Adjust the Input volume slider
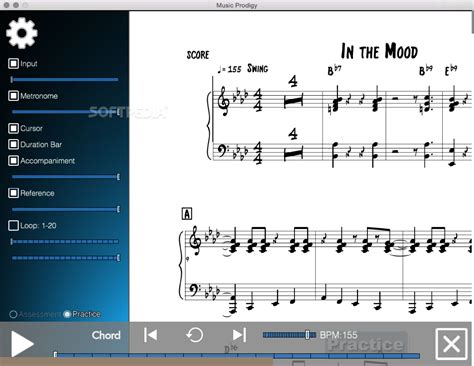The image size is (474, 366). (64, 79)
